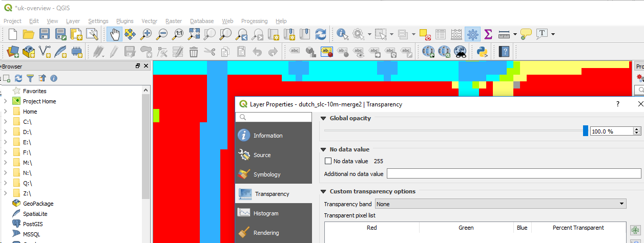The image size is (644, 243).
Task: Open the New Print Layout tool
Action: point(76,34)
